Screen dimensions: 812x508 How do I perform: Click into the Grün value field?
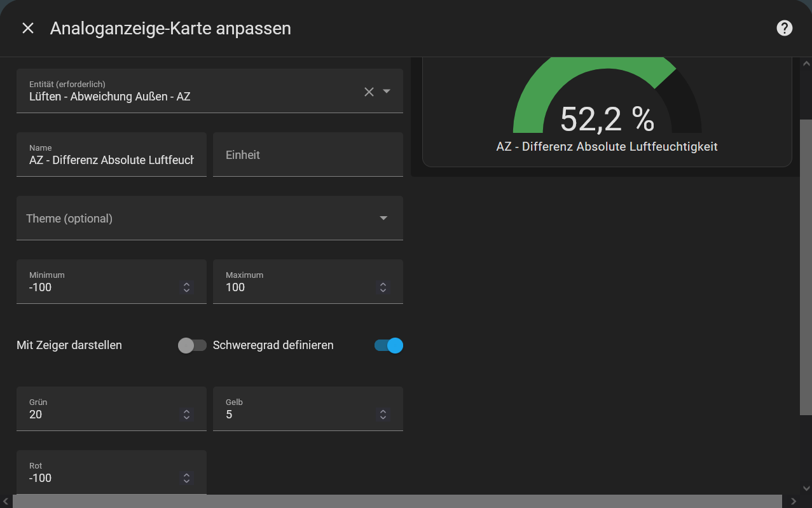pos(102,415)
